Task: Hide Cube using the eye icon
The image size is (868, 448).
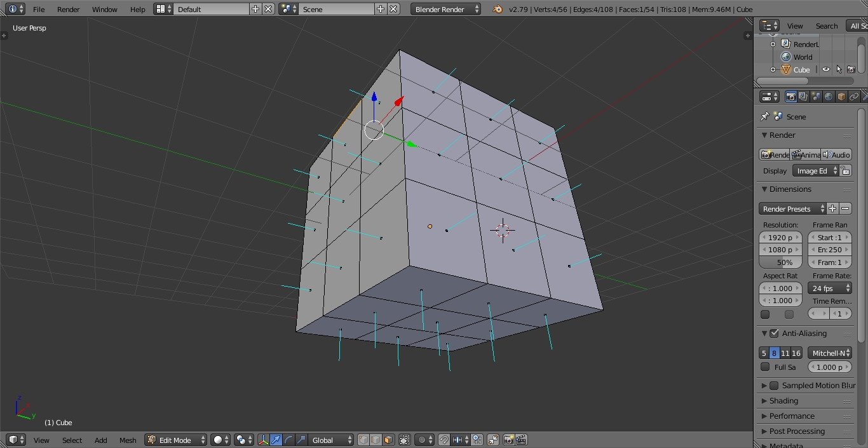Action: [x=826, y=70]
